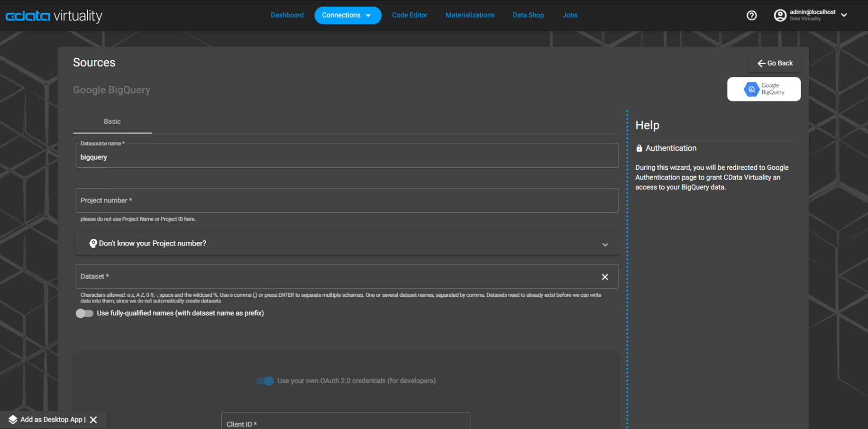Click the Help panel heading
The image size is (868, 429).
pyautogui.click(x=647, y=125)
